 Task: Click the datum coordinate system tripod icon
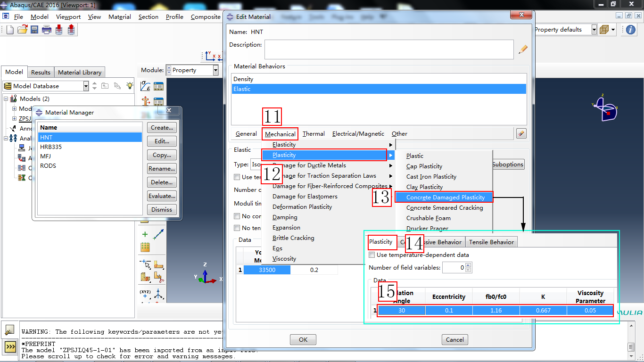click(x=158, y=294)
